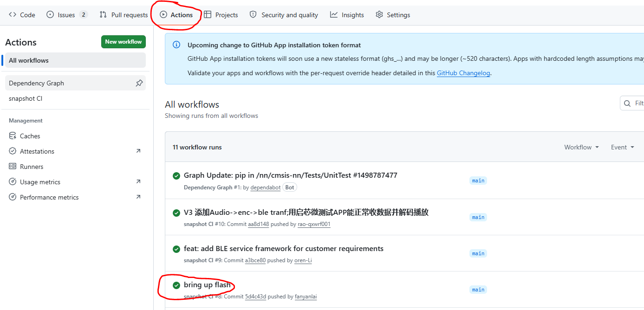Click success status icon for V3 Audio run
This screenshot has width=644, height=310.
176,213
